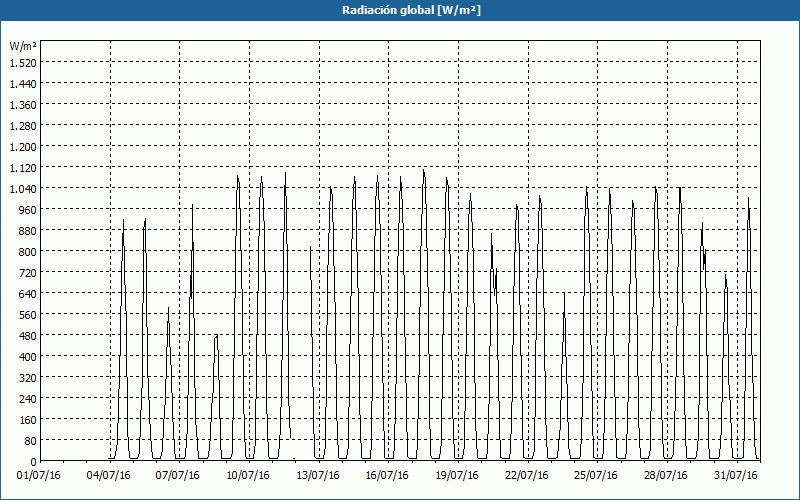The width and height of the screenshot is (800, 500).
Task: Click the 04/07/16 date label
Action: 109,476
